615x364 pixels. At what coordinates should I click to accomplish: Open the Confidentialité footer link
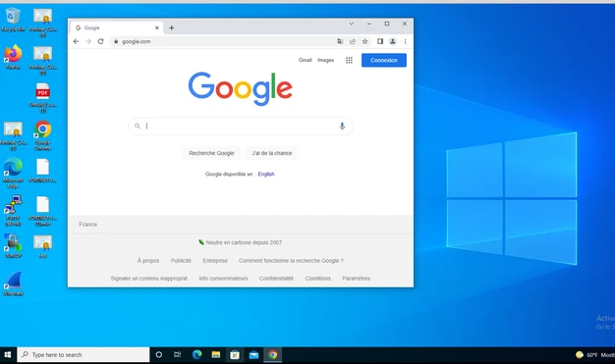(276, 279)
